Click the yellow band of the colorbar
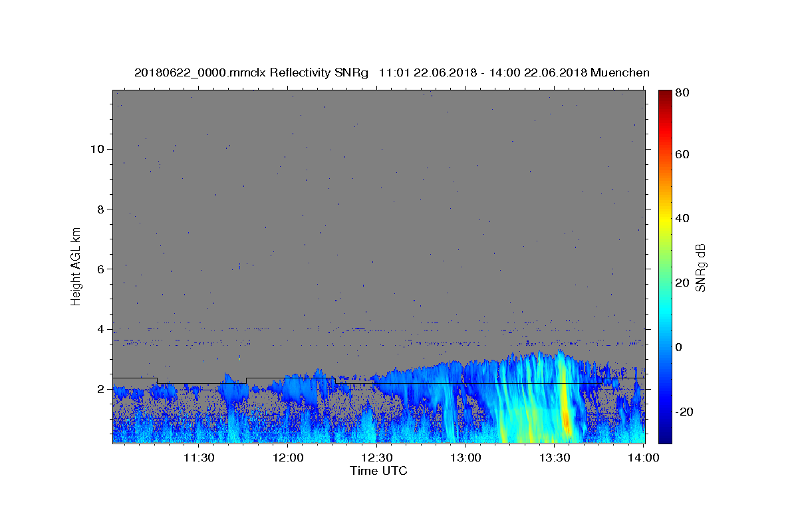The image size is (798, 532). click(x=665, y=219)
